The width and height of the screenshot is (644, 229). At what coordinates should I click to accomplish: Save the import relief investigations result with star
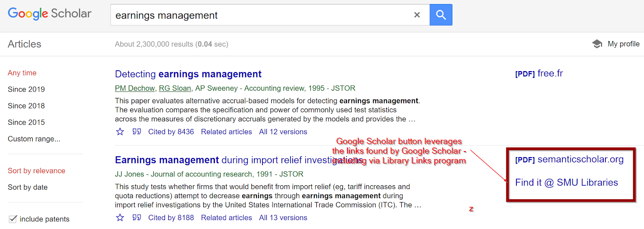click(120, 217)
